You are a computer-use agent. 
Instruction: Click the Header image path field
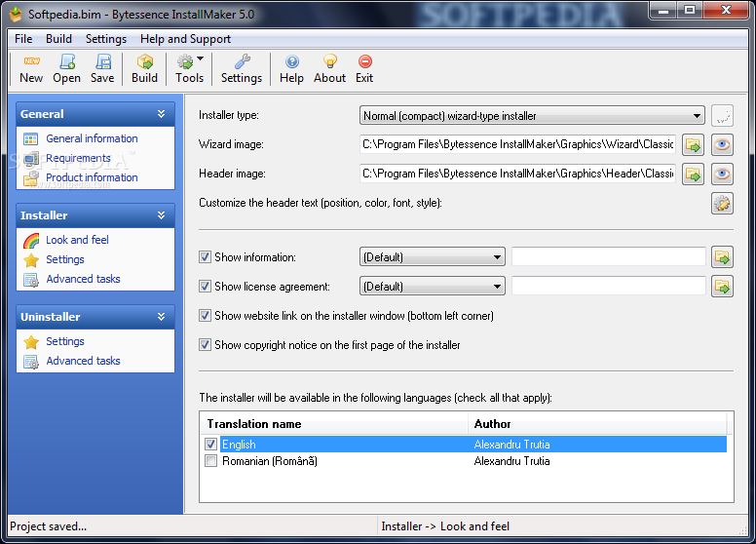point(517,175)
